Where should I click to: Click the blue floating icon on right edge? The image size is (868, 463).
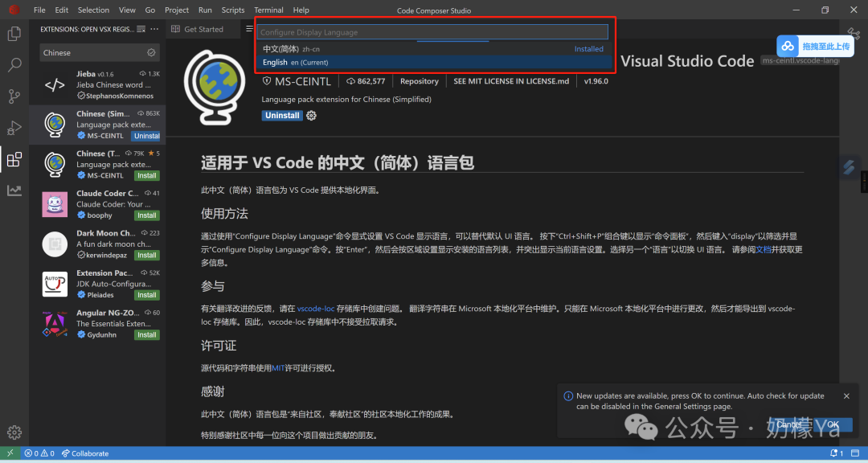click(850, 166)
